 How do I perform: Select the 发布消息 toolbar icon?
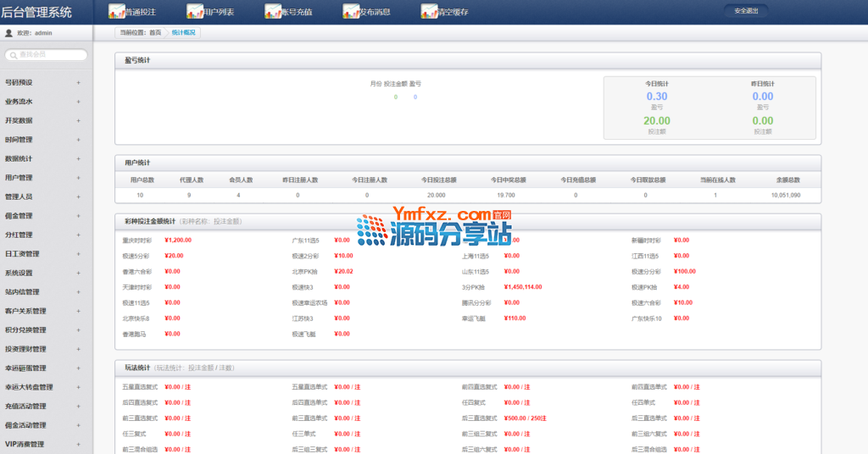351,12
